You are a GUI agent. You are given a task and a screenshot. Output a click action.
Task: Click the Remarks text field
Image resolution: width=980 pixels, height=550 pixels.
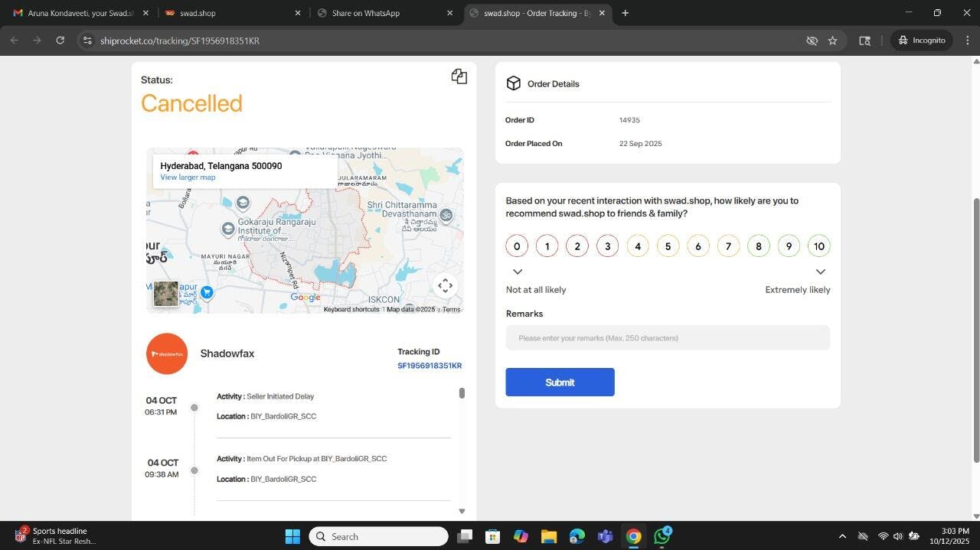click(x=668, y=338)
